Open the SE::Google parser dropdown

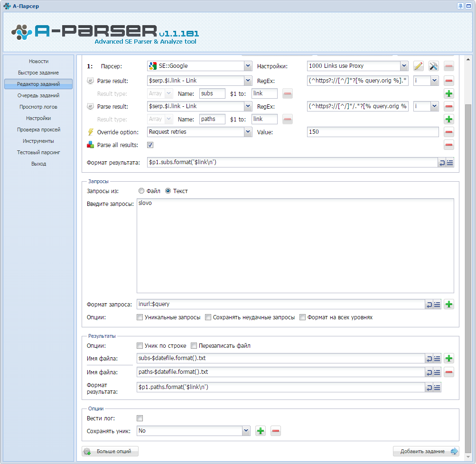[248, 66]
